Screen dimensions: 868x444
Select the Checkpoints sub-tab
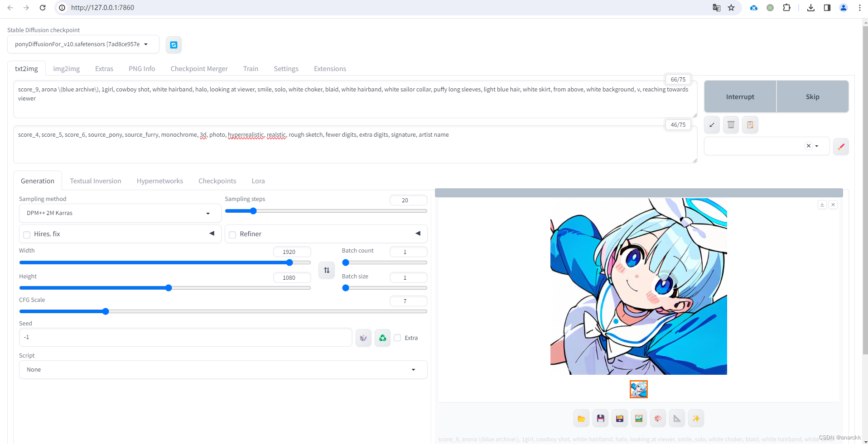(x=217, y=181)
